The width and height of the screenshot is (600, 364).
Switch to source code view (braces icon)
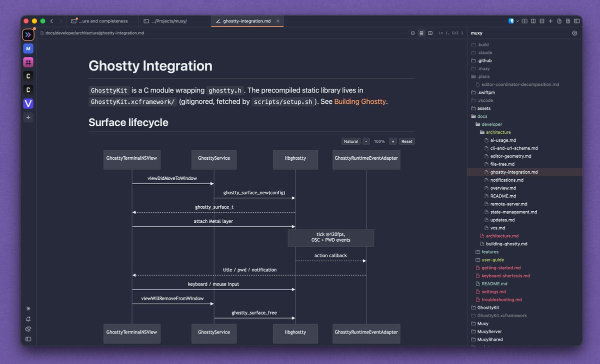pyautogui.click(x=412, y=33)
